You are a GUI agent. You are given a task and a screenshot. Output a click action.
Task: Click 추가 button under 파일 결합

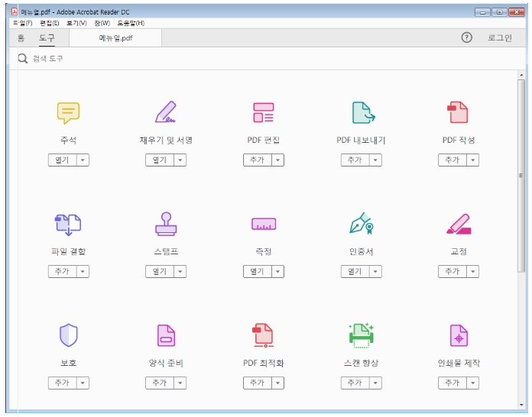click(63, 272)
